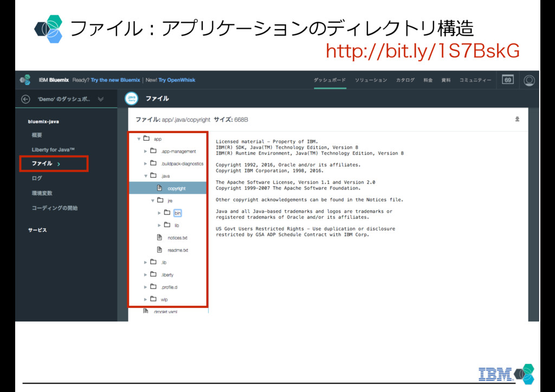Click the .java folder icon
The height and width of the screenshot is (392, 555).
click(x=153, y=175)
